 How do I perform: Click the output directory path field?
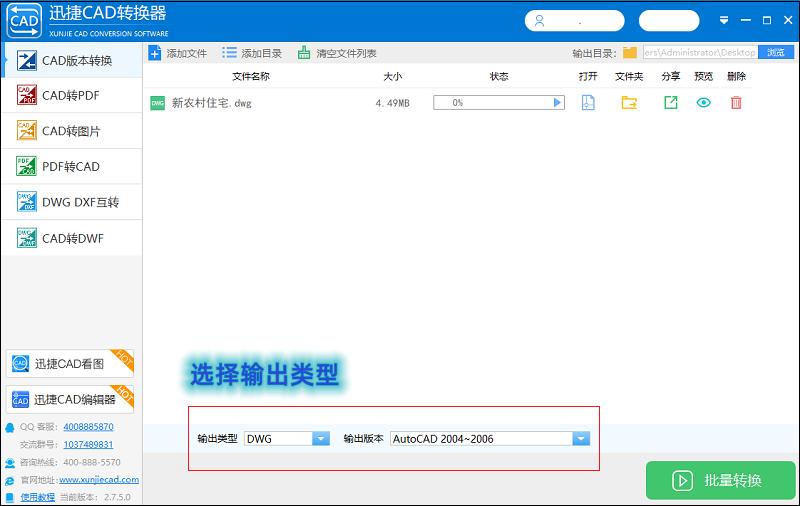(x=700, y=53)
